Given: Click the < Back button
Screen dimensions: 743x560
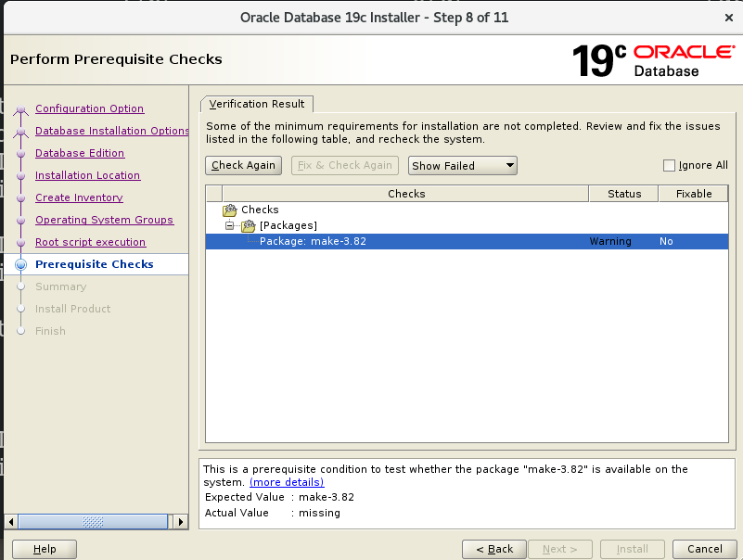Looking at the screenshot, I should [494, 549].
